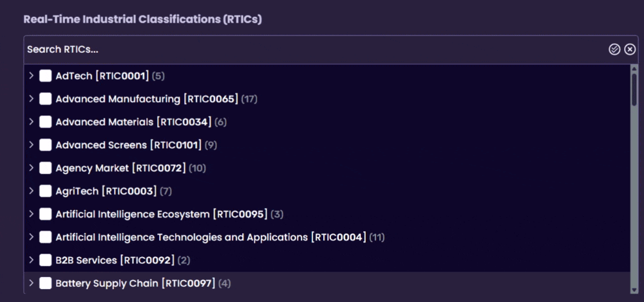Expand the B2B Services node arrow
The image size is (644, 302).
pyautogui.click(x=31, y=260)
